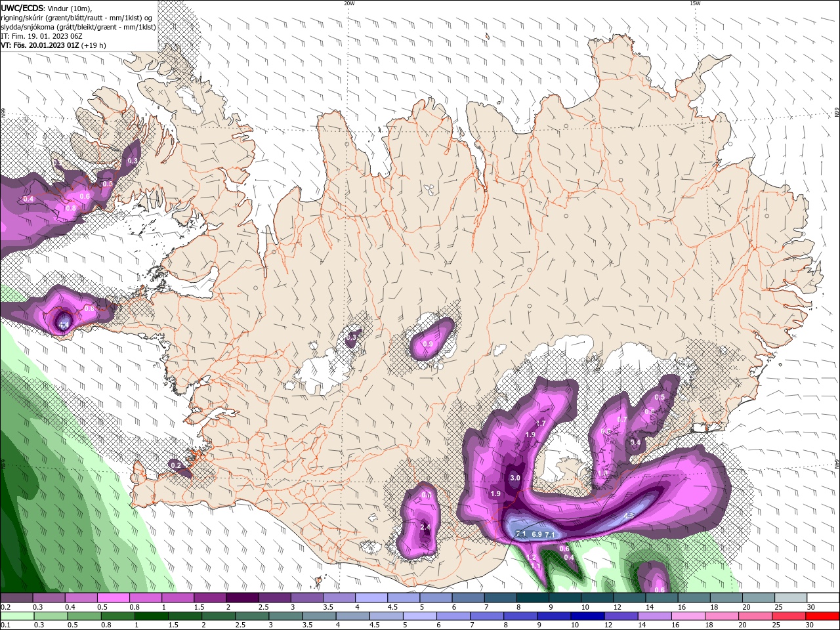Select the lower scale swatch labeled 0.5
The image size is (840, 630).
point(84,616)
